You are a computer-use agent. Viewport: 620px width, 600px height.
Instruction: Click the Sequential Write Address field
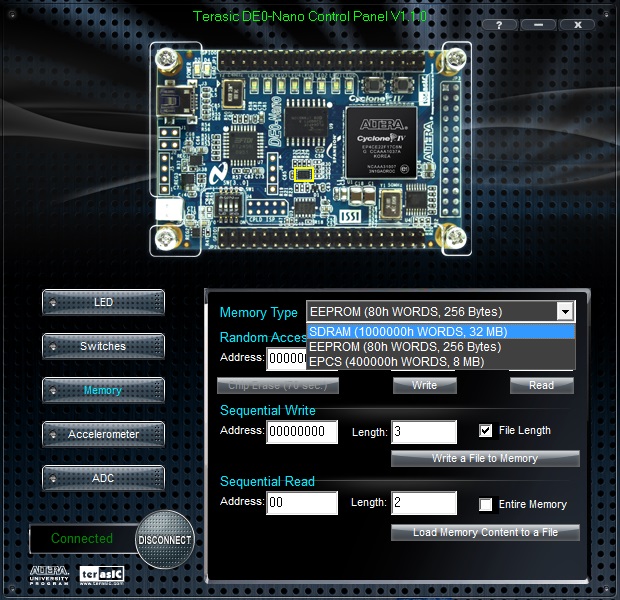tap(302, 432)
